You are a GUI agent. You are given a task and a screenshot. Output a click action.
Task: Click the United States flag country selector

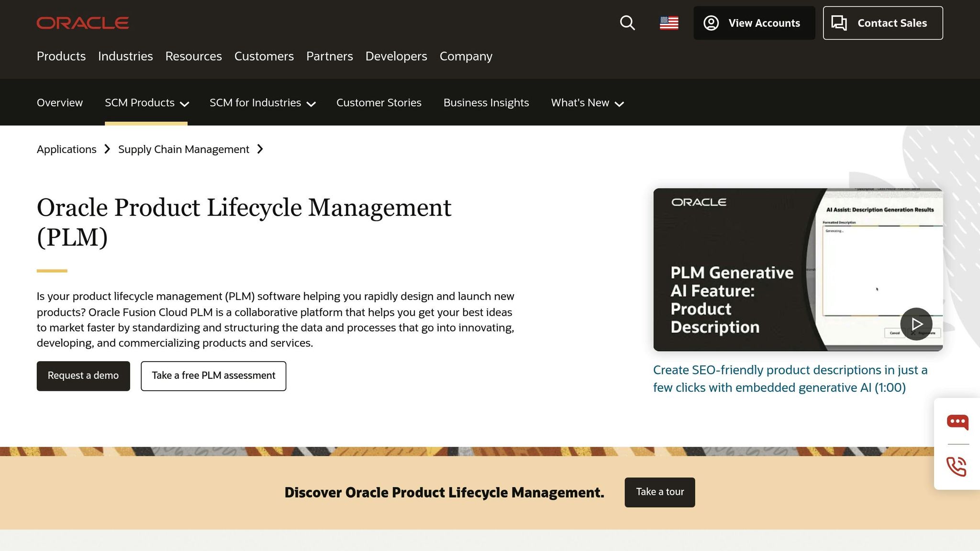tap(669, 23)
